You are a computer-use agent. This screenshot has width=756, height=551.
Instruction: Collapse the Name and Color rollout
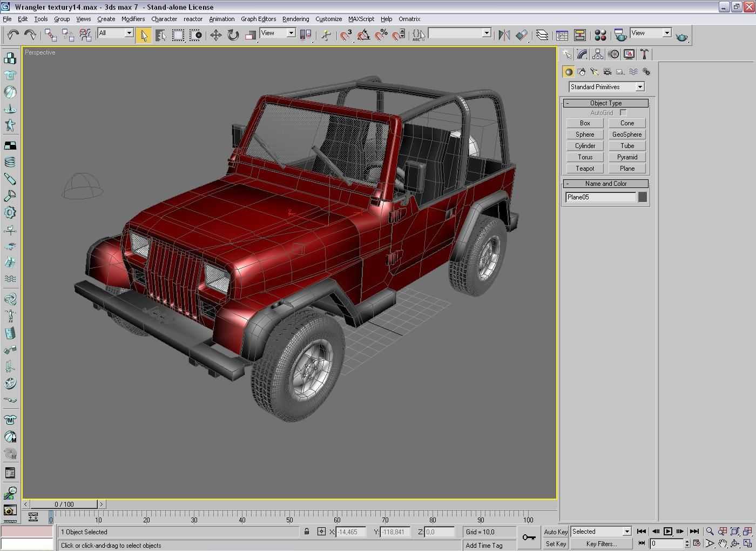[x=606, y=184]
